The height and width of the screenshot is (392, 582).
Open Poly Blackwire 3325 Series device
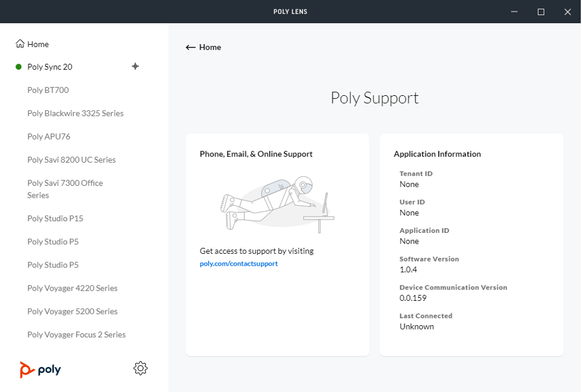click(76, 113)
